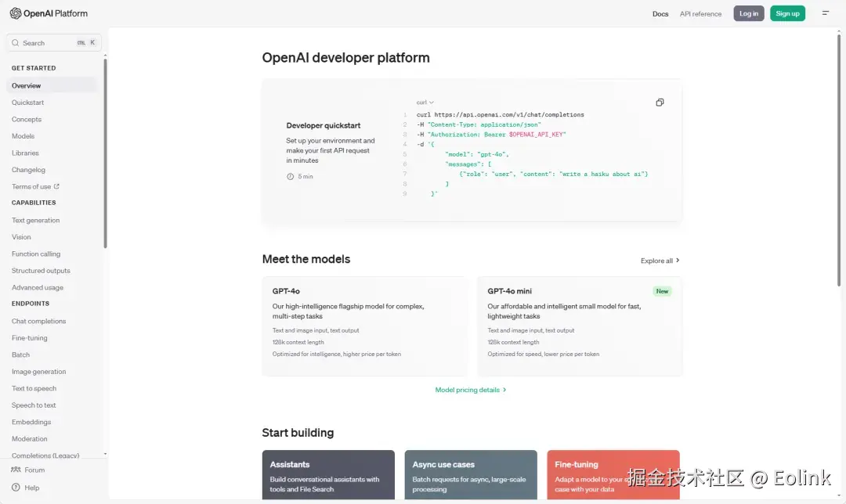Click the sidebar scroll up arrow
The image size is (846, 504).
[x=105, y=56]
